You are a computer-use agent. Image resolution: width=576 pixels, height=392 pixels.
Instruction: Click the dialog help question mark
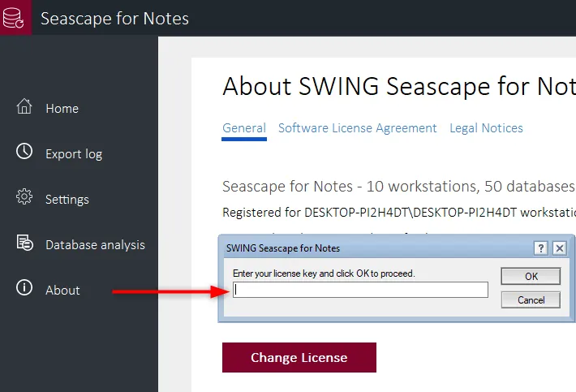[x=541, y=248]
